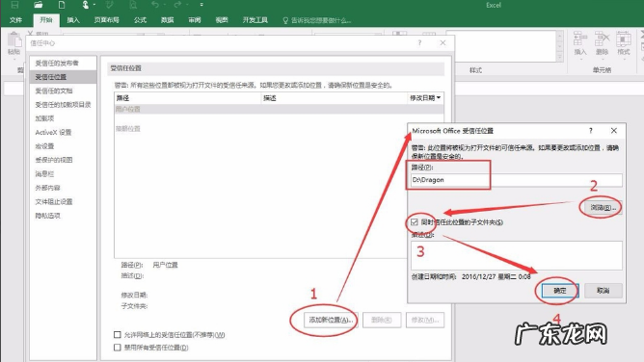Click the Save icon in the quick access toolbar

pyautogui.click(x=14, y=5)
